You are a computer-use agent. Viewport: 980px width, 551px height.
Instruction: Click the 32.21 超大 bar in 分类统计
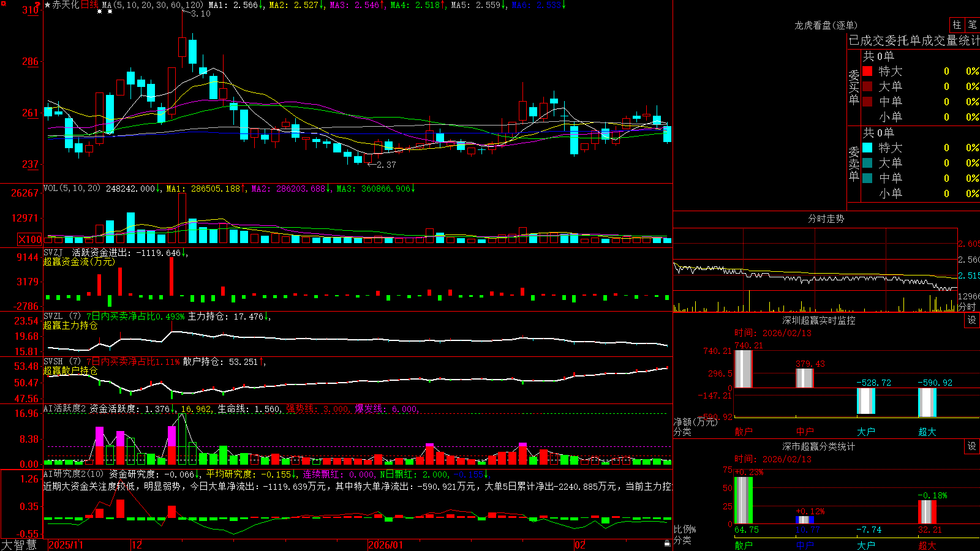coord(927,512)
